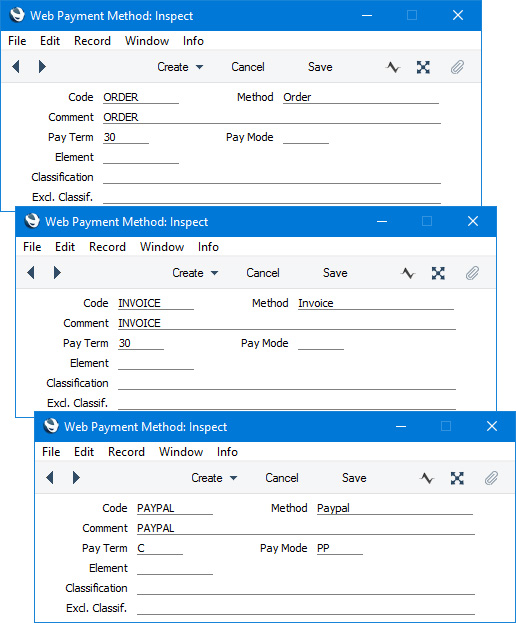This screenshot has width=516, height=623.
Task: Expand the Create dropdown in INVOICE window
Action: point(195,273)
